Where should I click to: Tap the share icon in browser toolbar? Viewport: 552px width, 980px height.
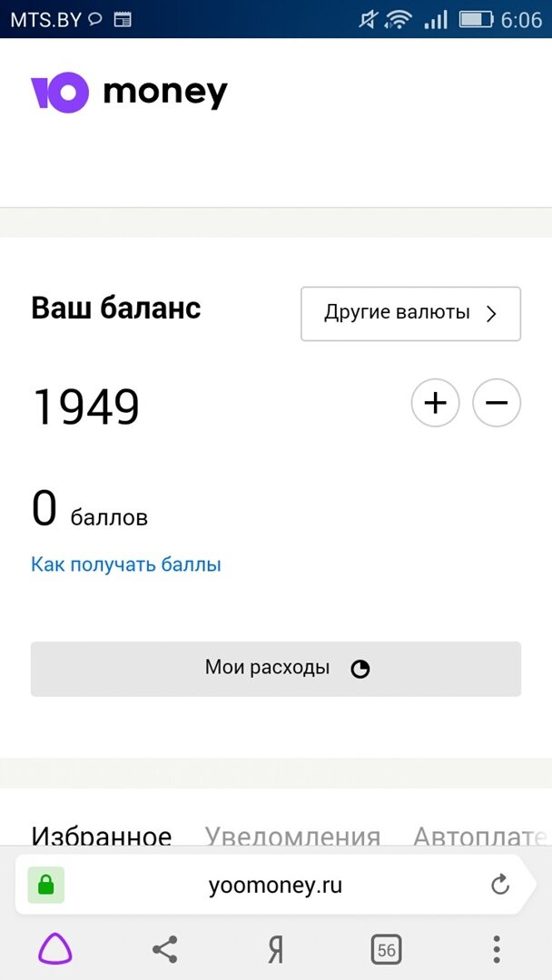coord(164,949)
